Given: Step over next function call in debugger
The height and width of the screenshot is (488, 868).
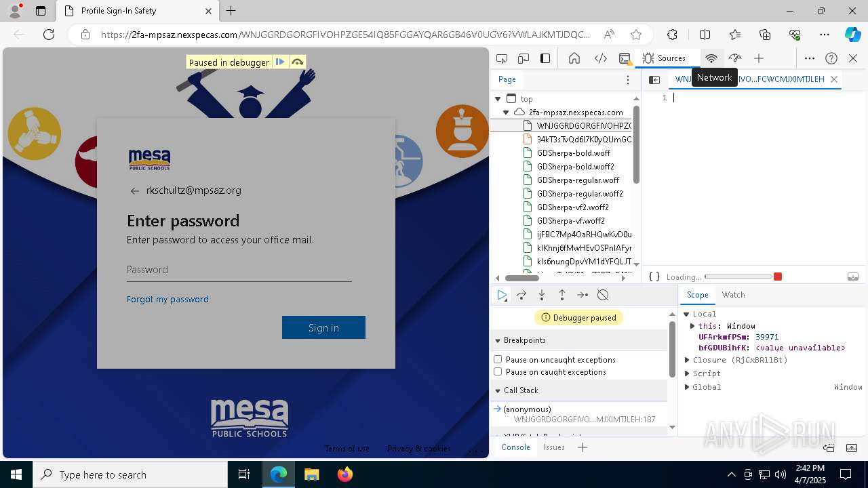Looking at the screenshot, I should tap(521, 295).
